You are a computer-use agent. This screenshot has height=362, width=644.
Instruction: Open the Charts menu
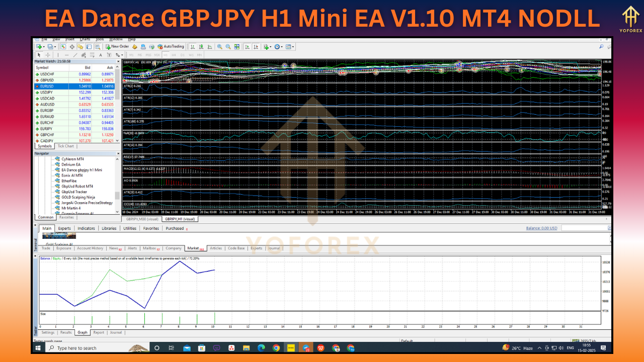coord(84,39)
